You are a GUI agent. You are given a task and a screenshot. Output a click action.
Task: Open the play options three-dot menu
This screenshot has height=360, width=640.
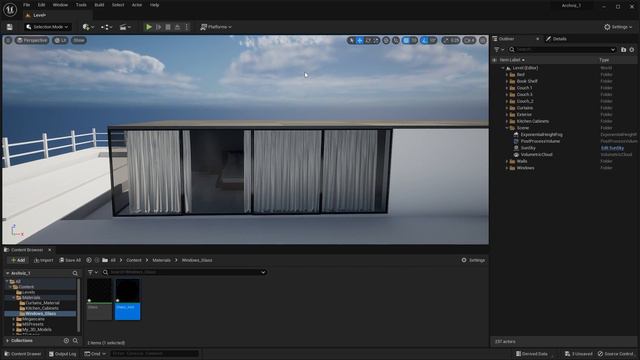click(187, 27)
